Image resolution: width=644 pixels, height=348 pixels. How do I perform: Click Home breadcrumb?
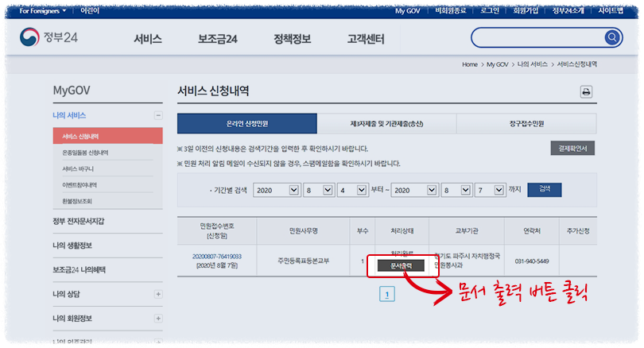(x=469, y=64)
